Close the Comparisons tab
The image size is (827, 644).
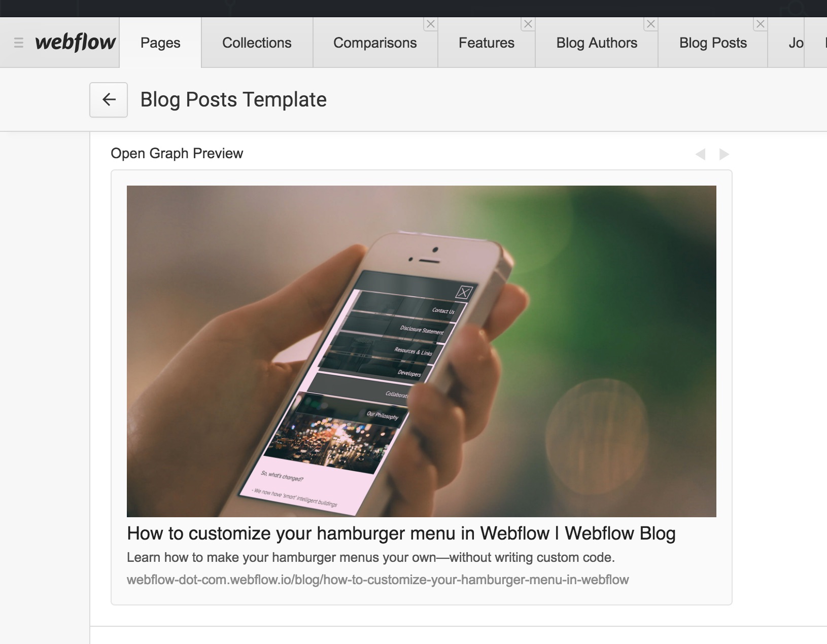[430, 24]
